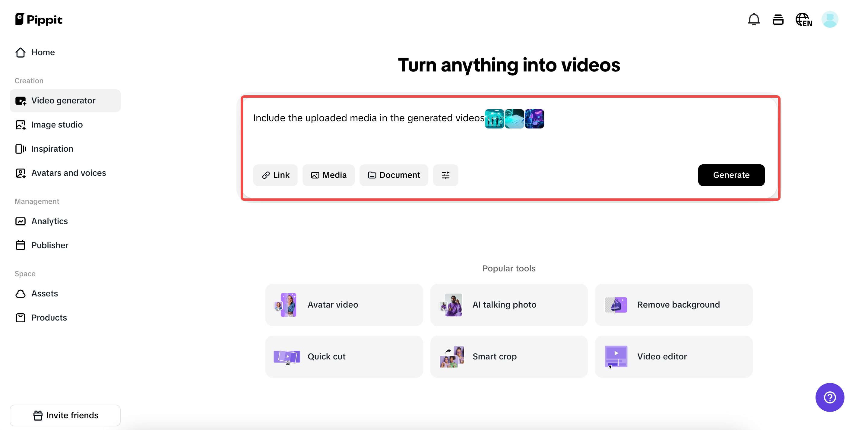Open your Assets space
This screenshot has width=868, height=430.
45,293
